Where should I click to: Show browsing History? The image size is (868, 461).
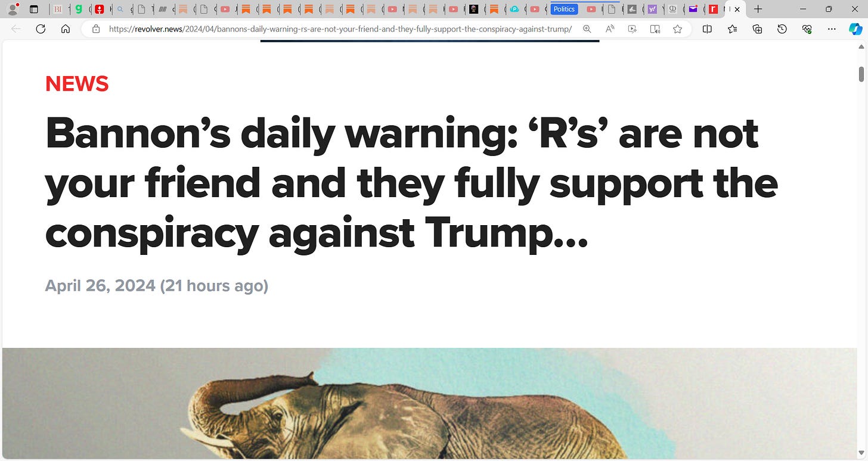(782, 29)
